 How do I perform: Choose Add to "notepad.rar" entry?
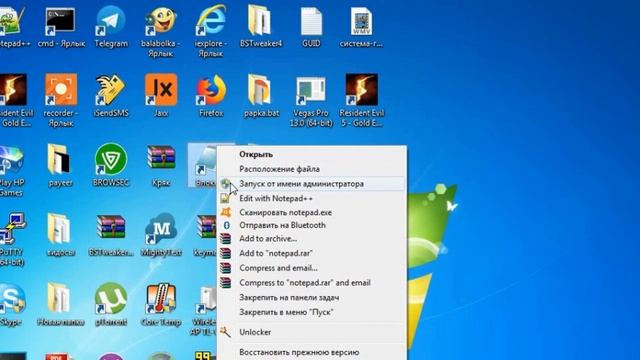(312, 253)
